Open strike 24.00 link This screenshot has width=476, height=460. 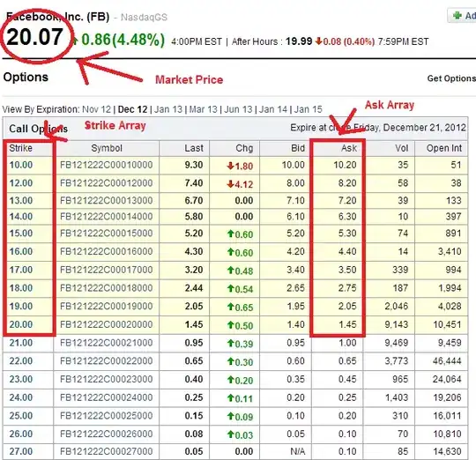click(x=20, y=397)
